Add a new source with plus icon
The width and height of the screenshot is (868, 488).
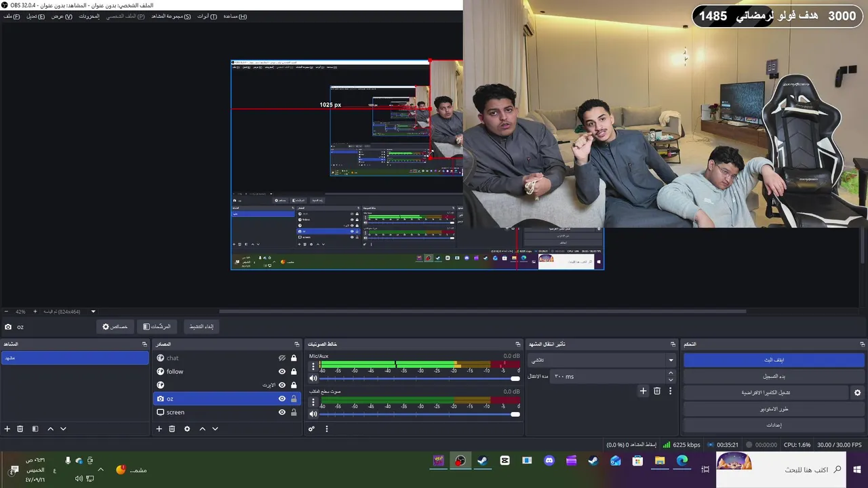159,429
